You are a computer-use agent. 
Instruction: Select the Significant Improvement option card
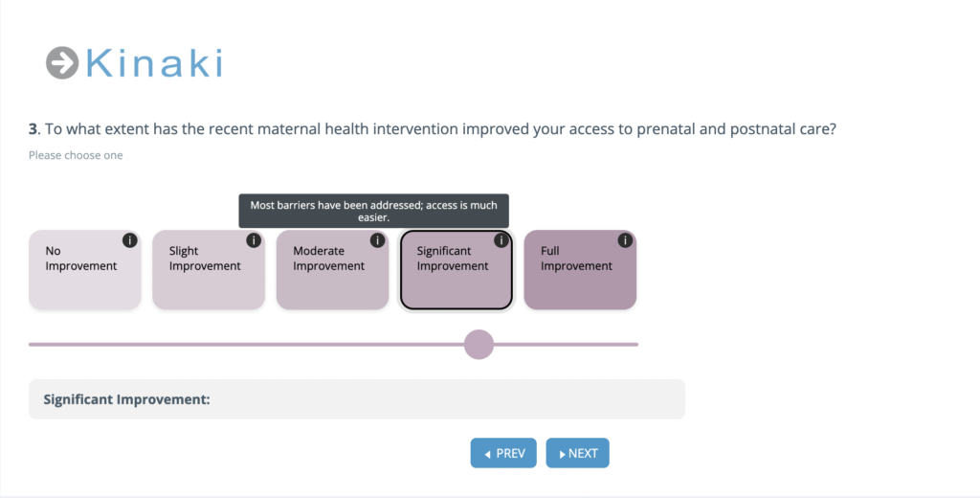[x=456, y=270]
